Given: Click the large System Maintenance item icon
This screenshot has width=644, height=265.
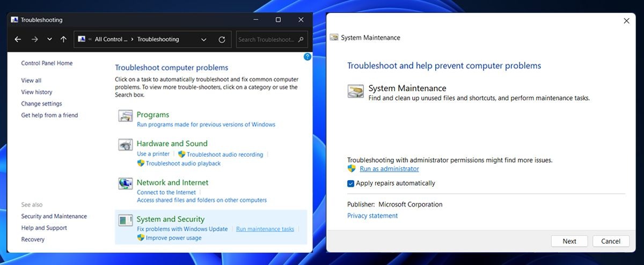Looking at the screenshot, I should click(356, 91).
